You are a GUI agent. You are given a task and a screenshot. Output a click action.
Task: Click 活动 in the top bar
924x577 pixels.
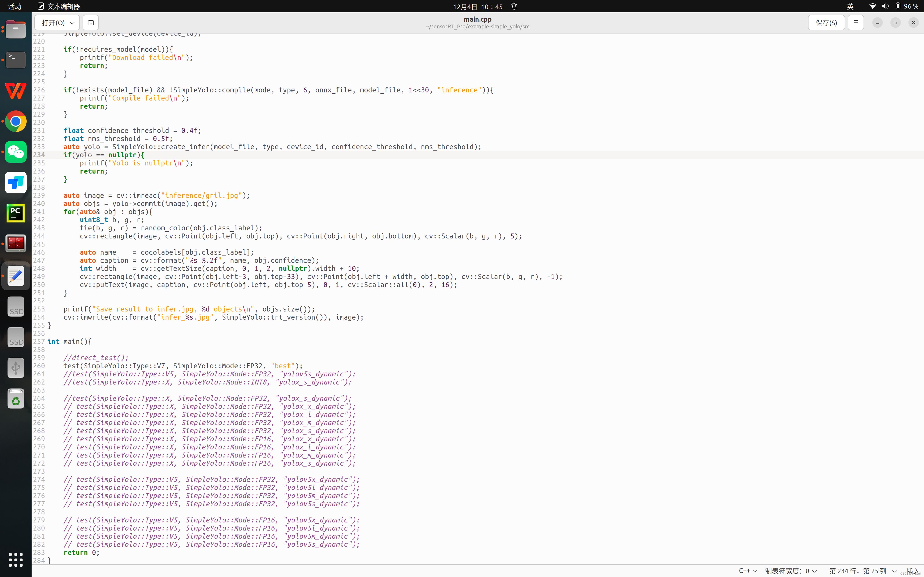click(14, 6)
